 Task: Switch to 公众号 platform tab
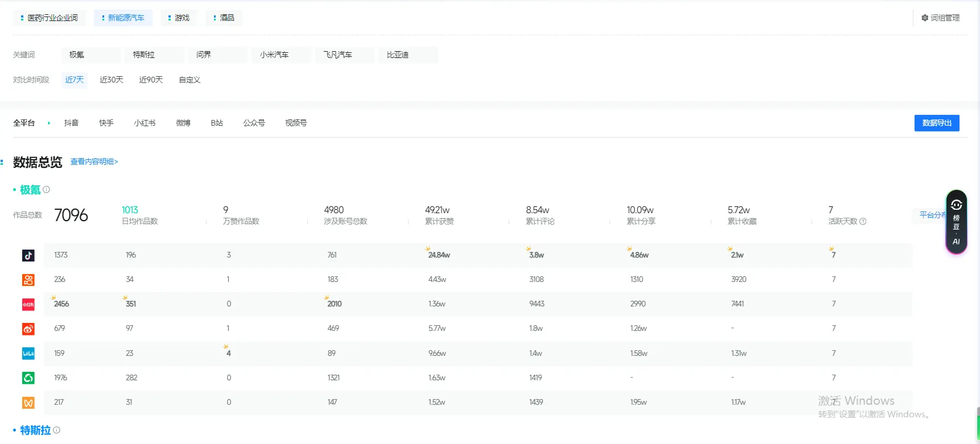254,123
